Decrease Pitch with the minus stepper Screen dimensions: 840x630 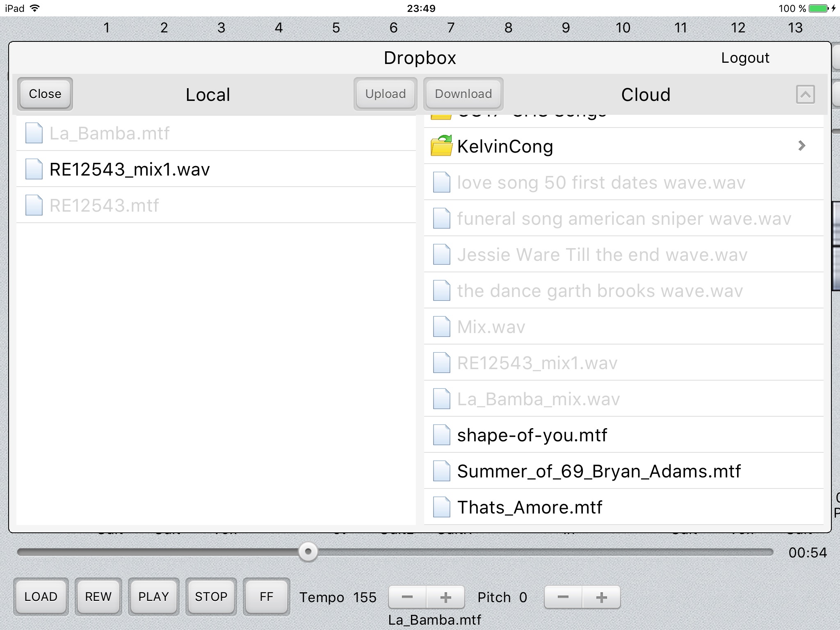tap(564, 596)
